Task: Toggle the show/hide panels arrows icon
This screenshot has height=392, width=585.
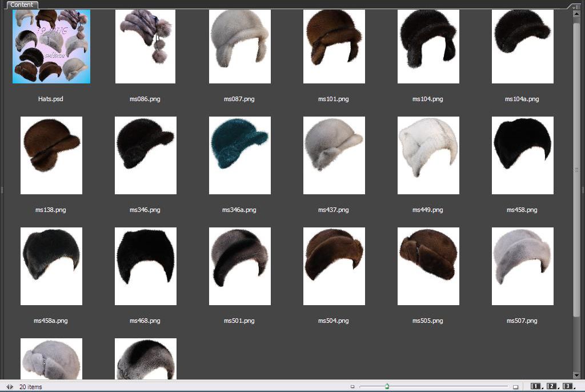Action: (10, 387)
